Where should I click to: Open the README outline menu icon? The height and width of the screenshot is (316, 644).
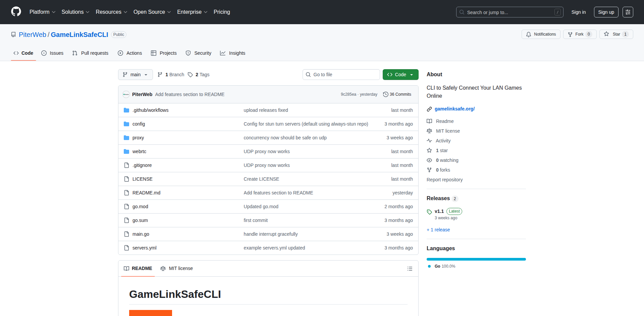(410, 269)
